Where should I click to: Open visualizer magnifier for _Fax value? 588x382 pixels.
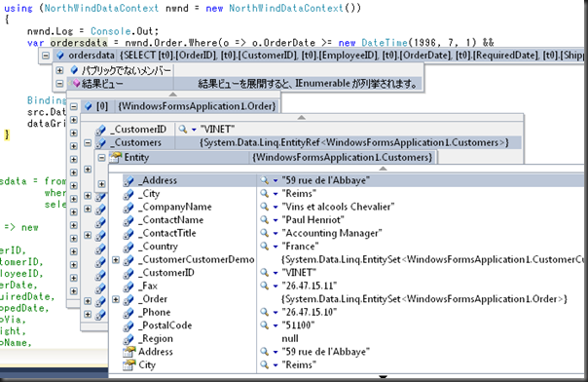tap(265, 286)
